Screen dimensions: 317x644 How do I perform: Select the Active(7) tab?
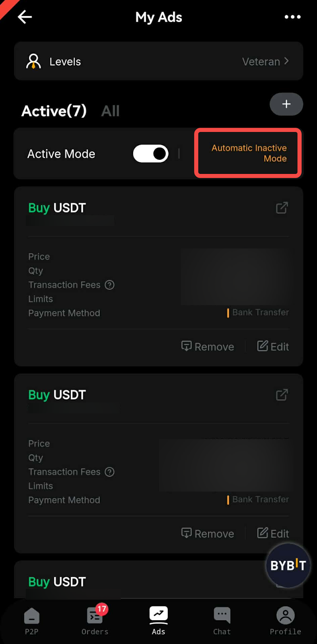pyautogui.click(x=54, y=111)
